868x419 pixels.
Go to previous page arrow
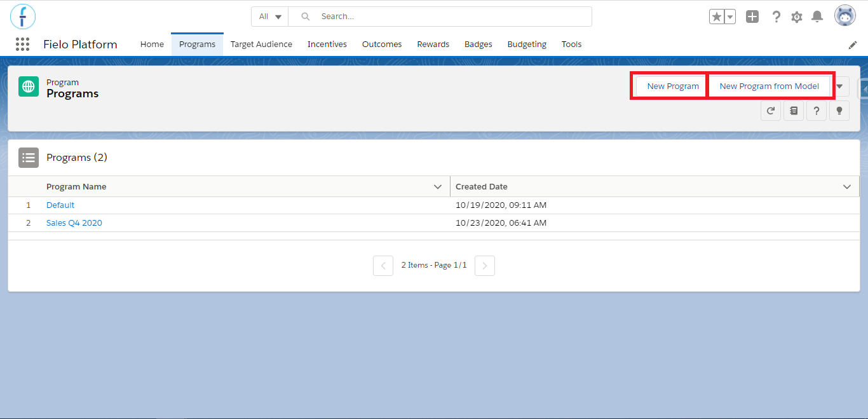(383, 266)
